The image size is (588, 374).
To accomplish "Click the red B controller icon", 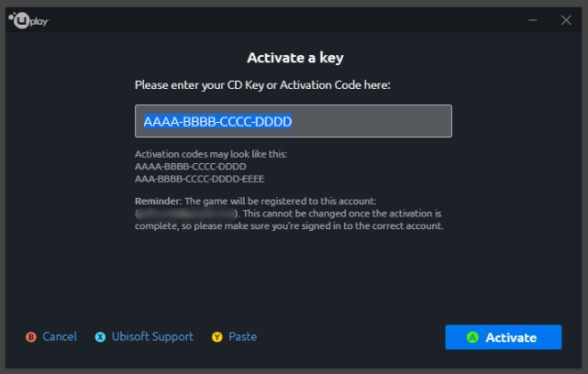I will [31, 337].
